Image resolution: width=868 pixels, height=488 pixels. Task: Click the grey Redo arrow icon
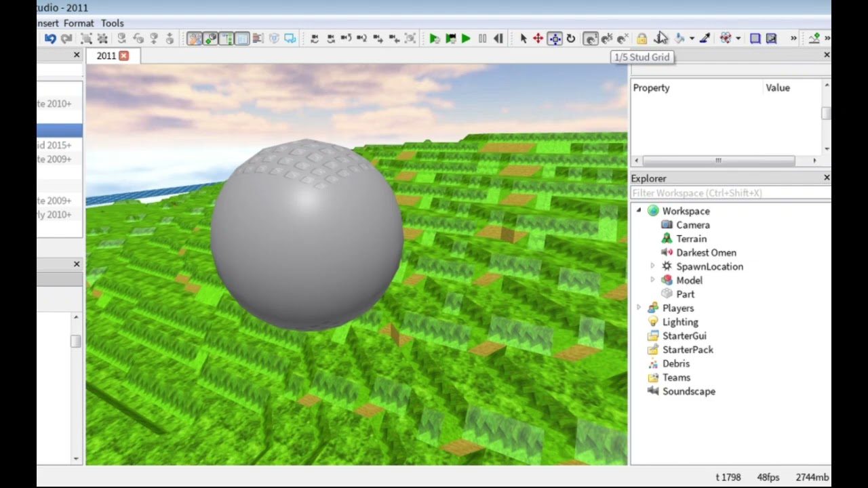66,39
